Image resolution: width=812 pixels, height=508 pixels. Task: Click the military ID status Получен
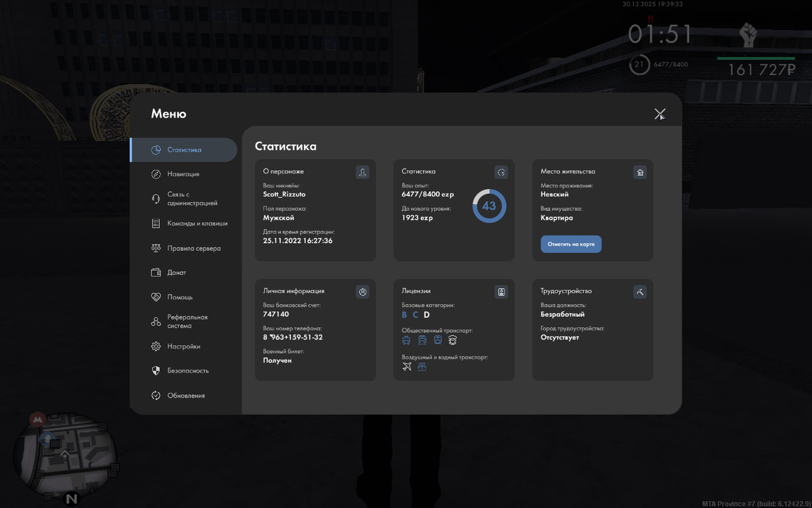277,361
